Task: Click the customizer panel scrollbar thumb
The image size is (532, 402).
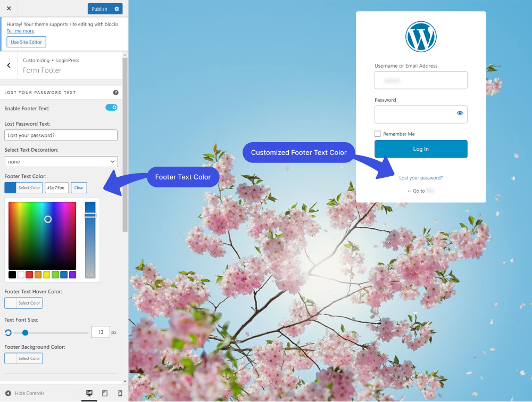Action: click(125, 145)
